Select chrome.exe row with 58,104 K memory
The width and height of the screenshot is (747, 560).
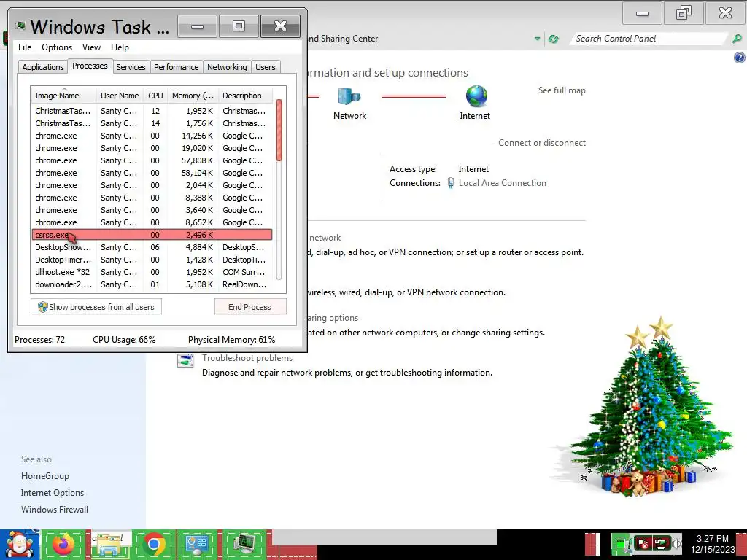(x=152, y=173)
